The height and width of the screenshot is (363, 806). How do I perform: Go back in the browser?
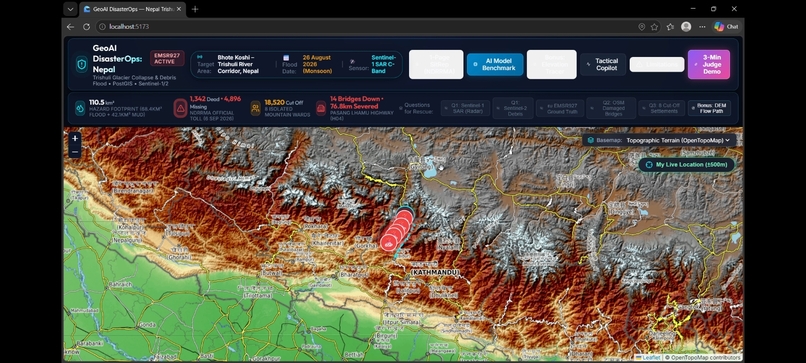point(70,27)
